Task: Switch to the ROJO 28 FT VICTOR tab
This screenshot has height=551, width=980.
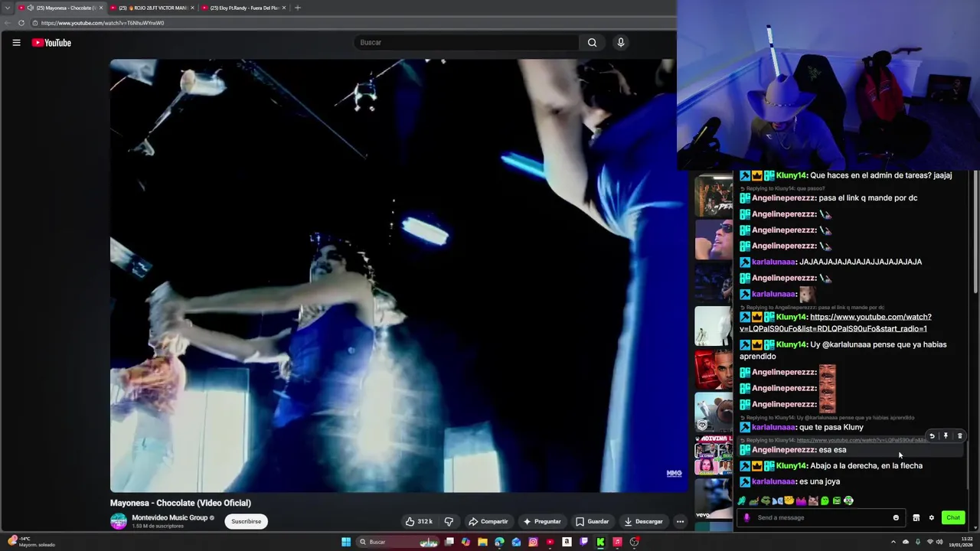Action: coord(152,8)
